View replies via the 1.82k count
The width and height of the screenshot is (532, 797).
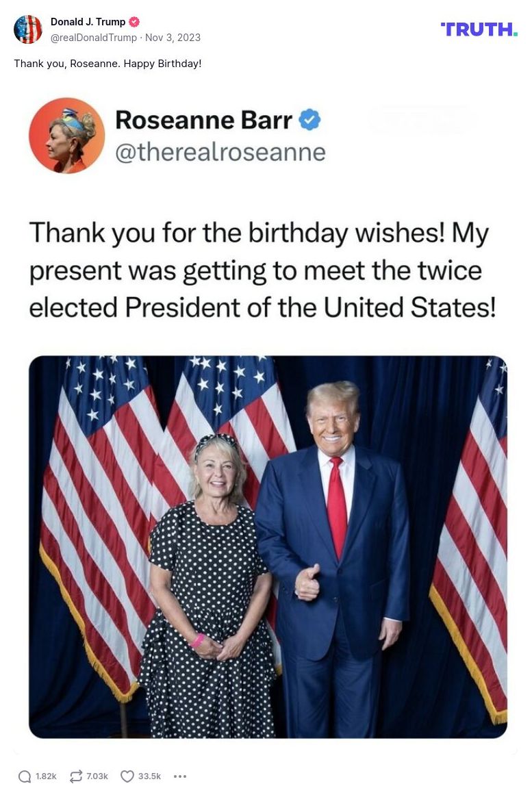(x=46, y=776)
